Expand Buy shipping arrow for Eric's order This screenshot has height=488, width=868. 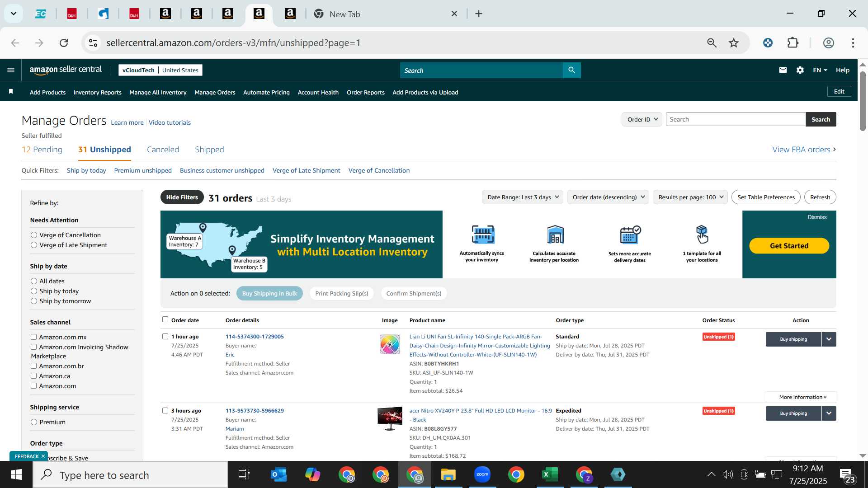click(829, 339)
